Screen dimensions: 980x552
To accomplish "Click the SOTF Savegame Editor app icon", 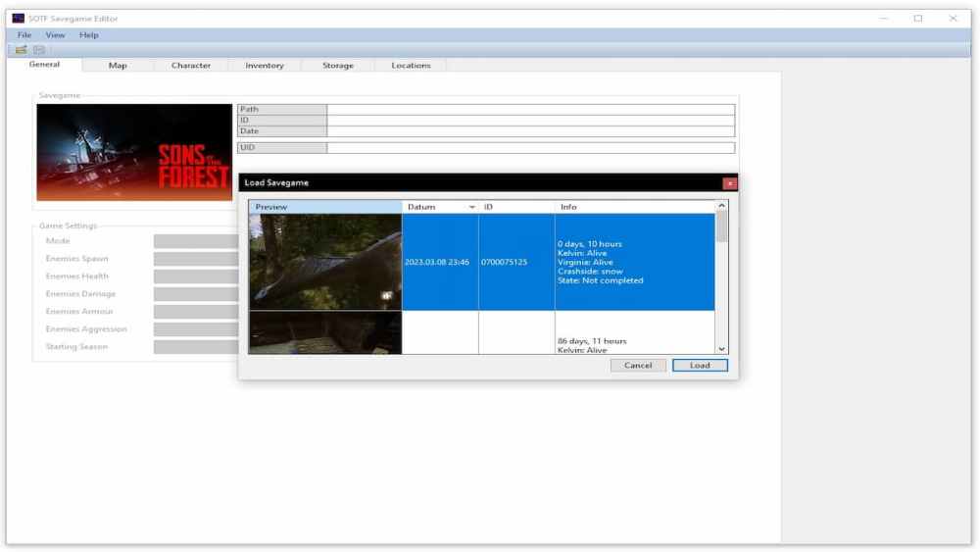I will (18, 19).
